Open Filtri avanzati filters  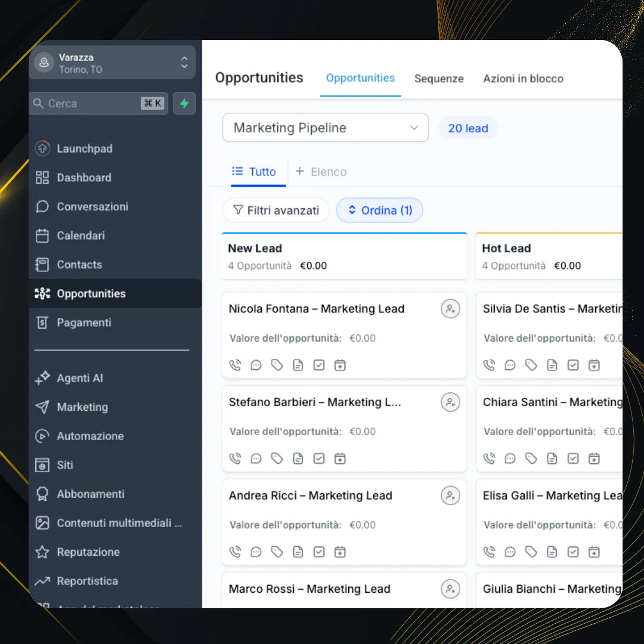pos(275,210)
